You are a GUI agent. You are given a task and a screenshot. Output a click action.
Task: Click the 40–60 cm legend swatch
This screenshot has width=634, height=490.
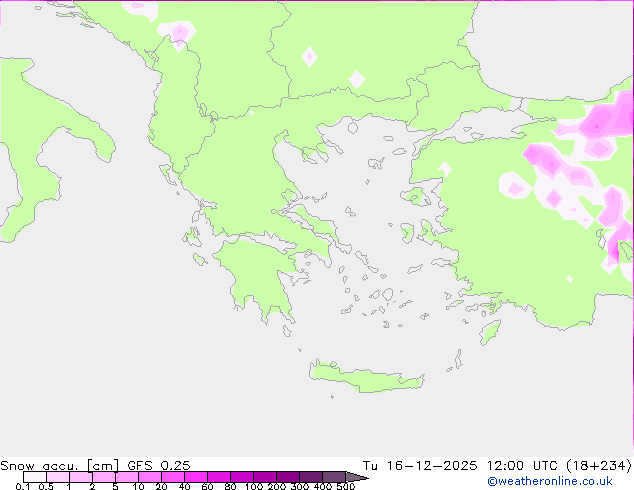[196, 477]
